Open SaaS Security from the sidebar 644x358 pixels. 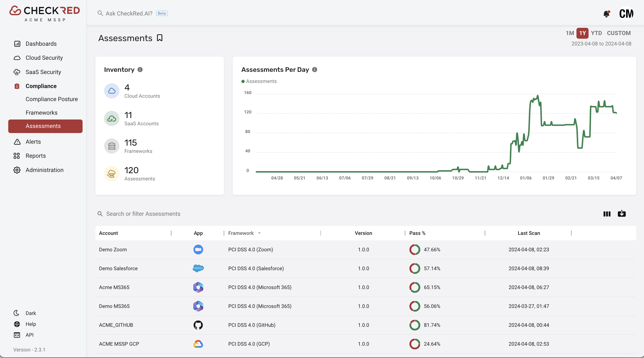43,72
